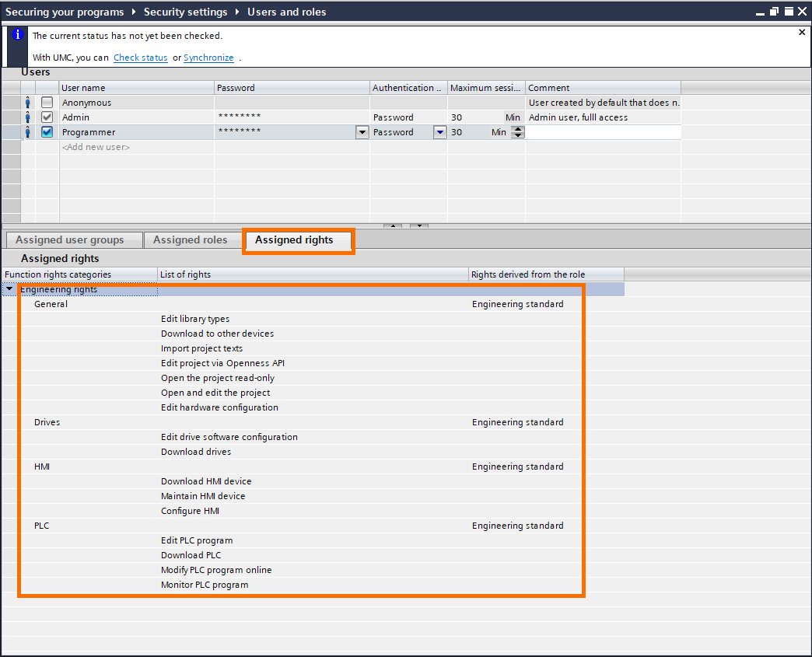The height and width of the screenshot is (657, 812).
Task: Uncheck the Programmer user activation checkbox
Action: [47, 131]
